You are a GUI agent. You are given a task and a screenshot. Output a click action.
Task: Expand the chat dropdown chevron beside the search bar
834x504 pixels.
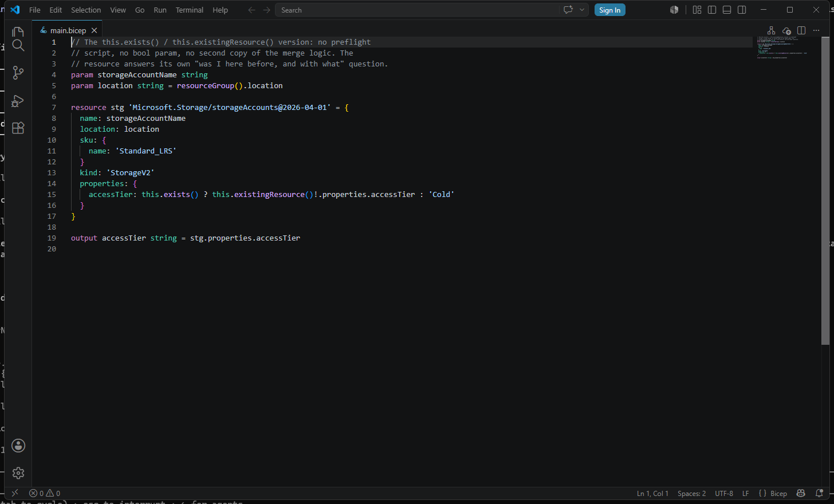coord(582,10)
